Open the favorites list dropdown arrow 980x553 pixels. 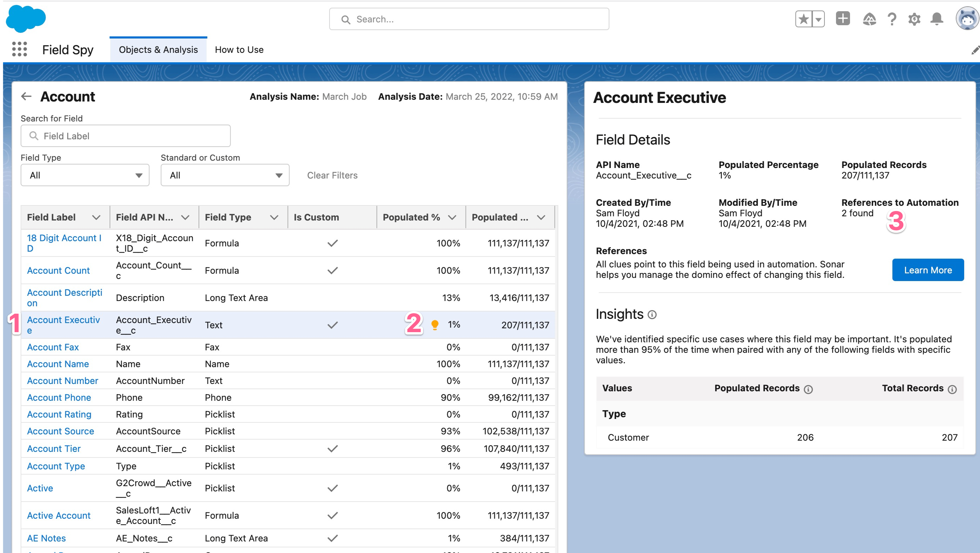(x=818, y=19)
